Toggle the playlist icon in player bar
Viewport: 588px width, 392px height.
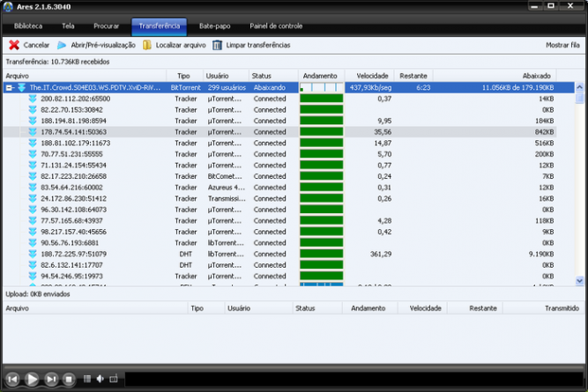coord(87,379)
